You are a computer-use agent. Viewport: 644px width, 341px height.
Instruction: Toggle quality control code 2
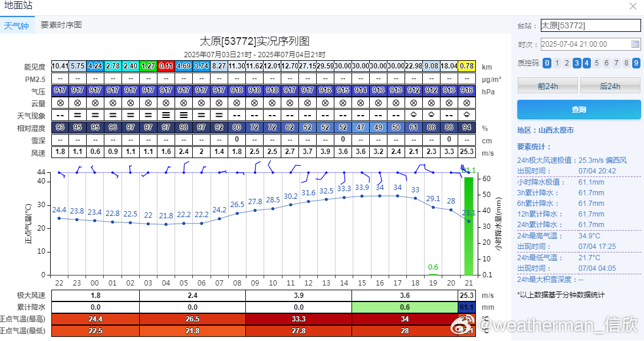click(567, 63)
